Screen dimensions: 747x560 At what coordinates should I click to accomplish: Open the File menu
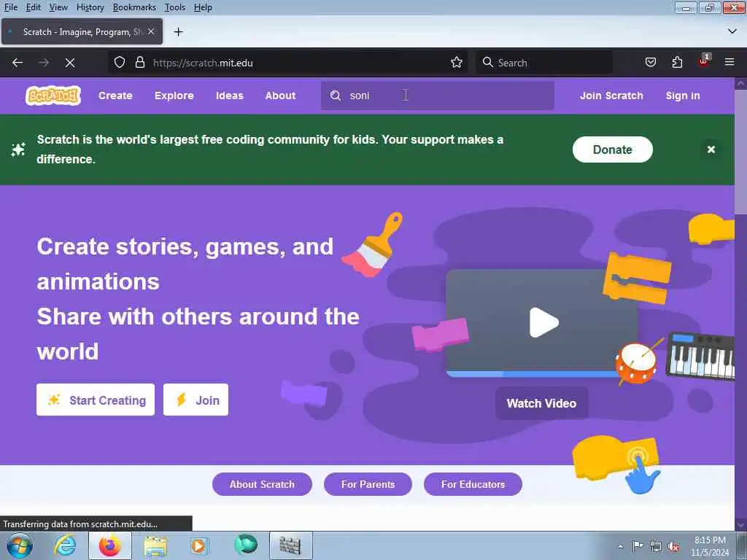[x=10, y=7]
